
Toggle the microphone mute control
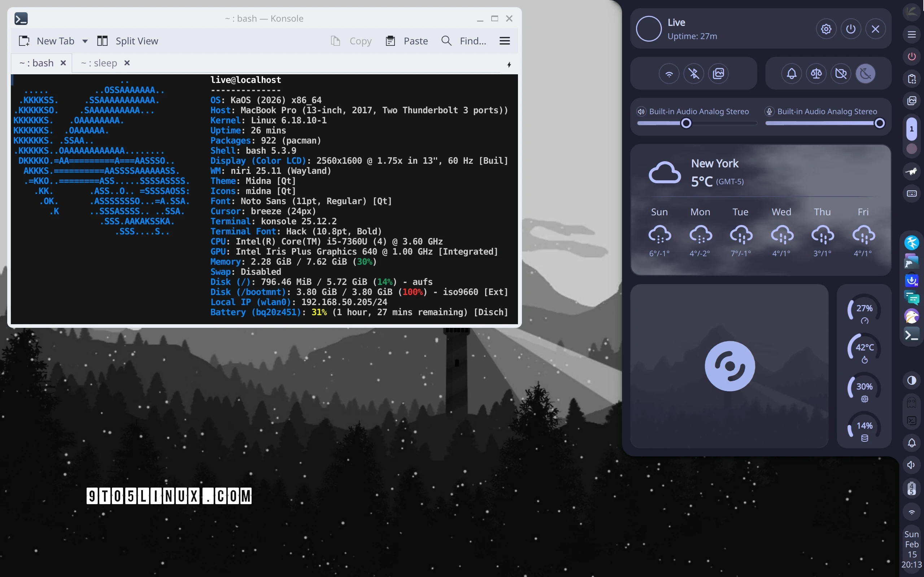768,111
